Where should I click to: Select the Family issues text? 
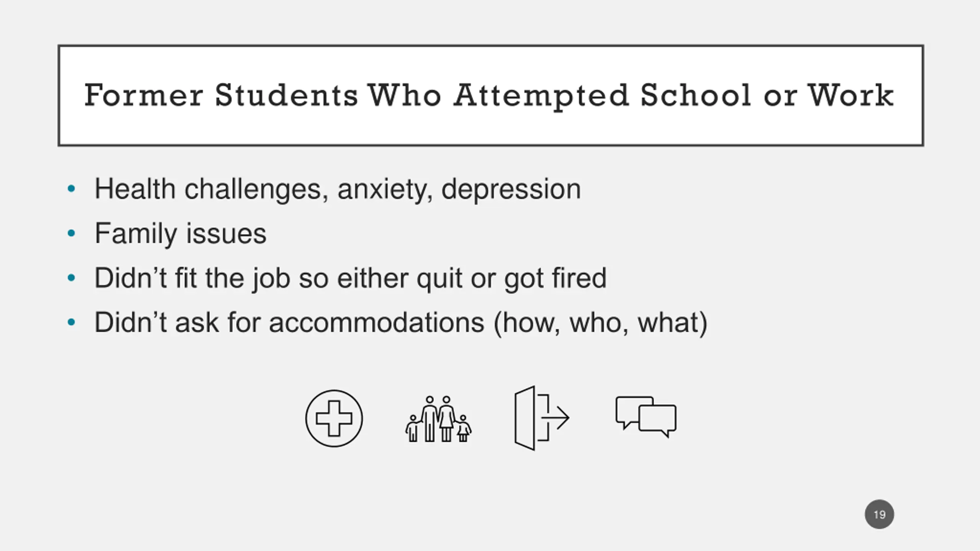coord(180,234)
